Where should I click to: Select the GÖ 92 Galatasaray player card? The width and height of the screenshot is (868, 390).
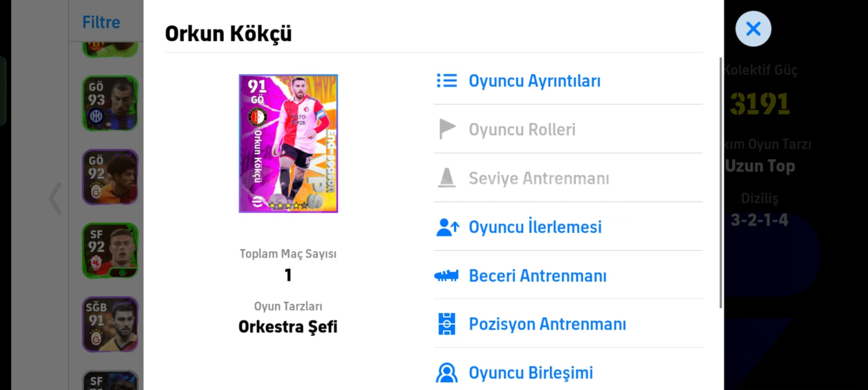tap(110, 177)
